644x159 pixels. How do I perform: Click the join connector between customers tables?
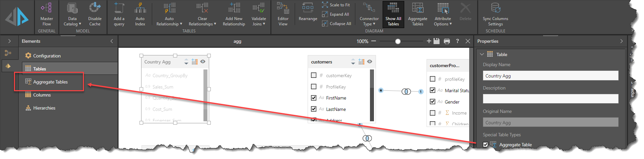pyautogui.click(x=406, y=91)
